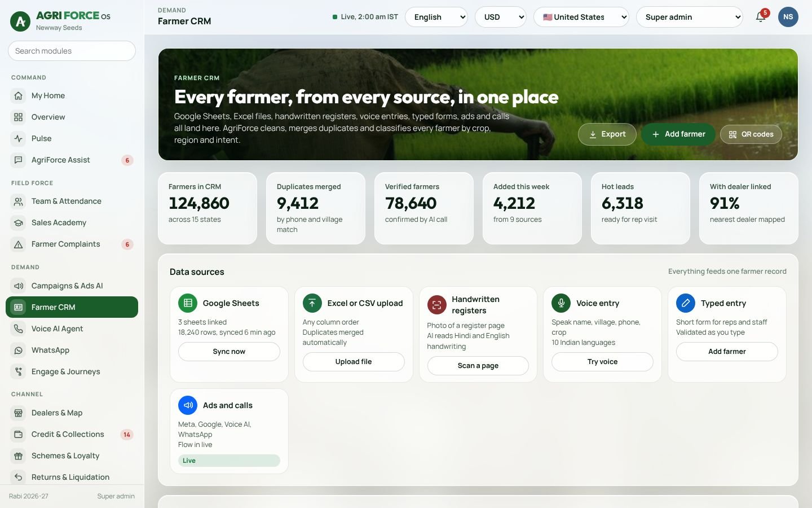Open the English language dropdown
The height and width of the screenshot is (508, 812).
coord(436,17)
